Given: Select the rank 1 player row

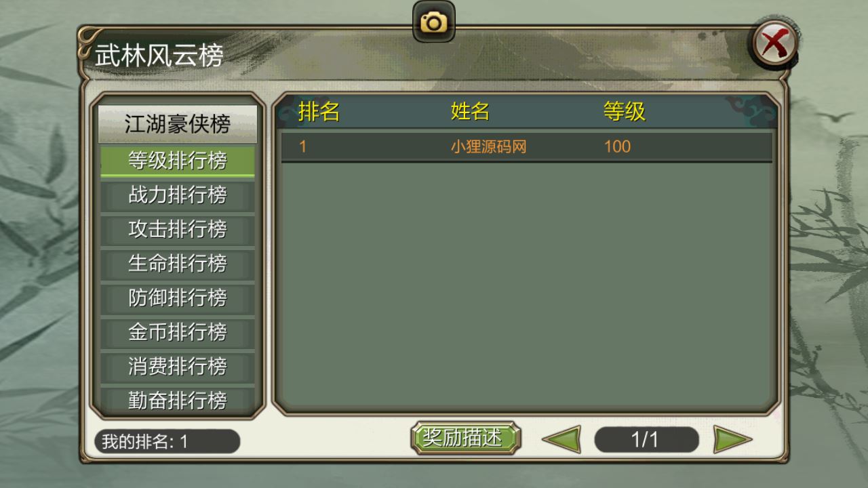Looking at the screenshot, I should [527, 146].
